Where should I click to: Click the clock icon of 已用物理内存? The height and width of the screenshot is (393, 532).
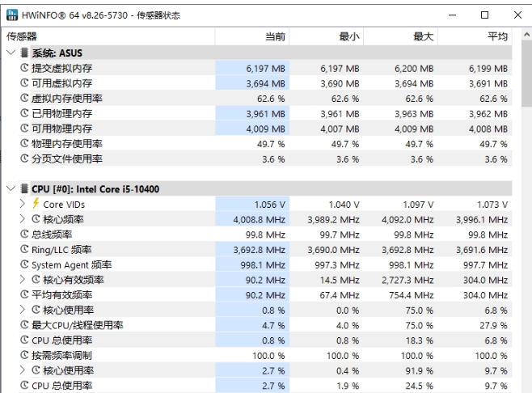pyautogui.click(x=24, y=113)
